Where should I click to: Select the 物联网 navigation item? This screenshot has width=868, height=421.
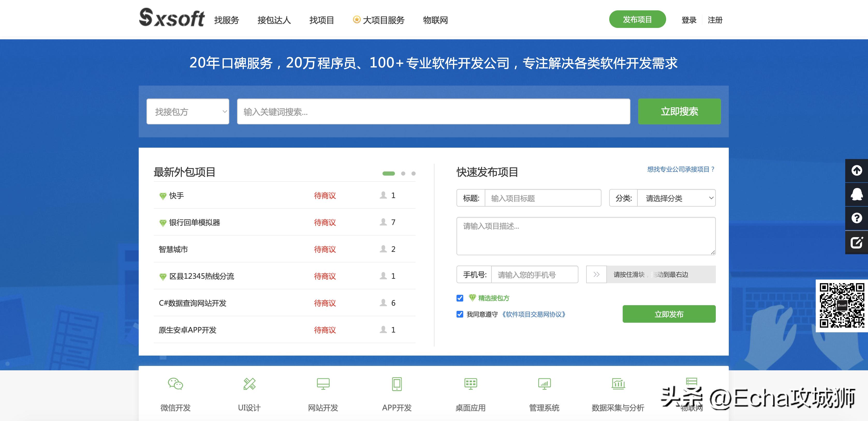tap(435, 20)
